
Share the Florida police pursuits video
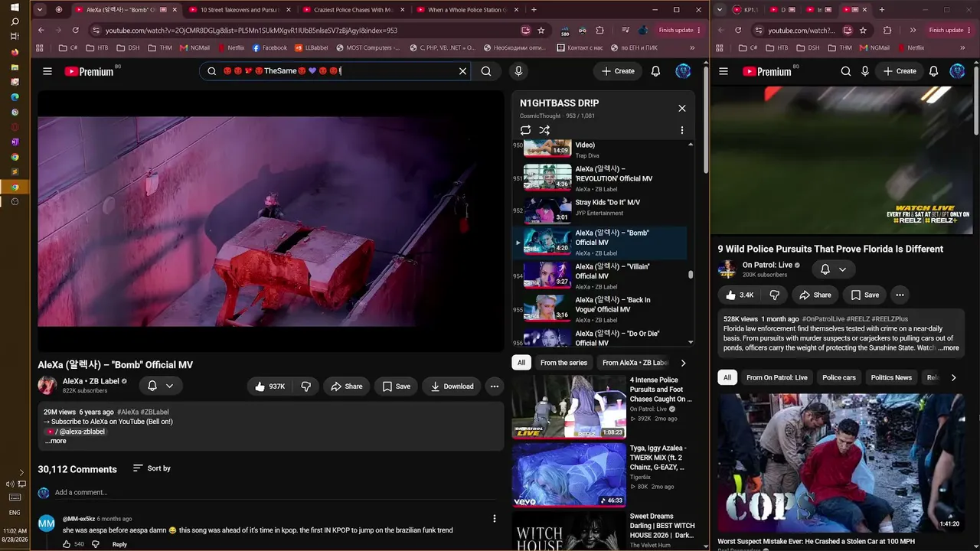click(x=815, y=295)
